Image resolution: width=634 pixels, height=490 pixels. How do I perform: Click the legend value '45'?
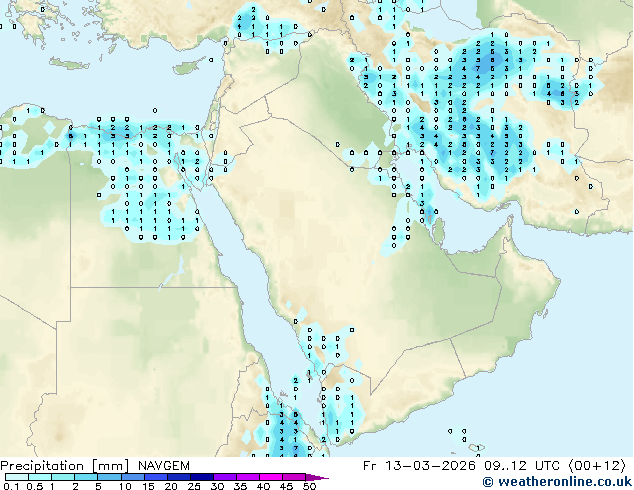pyautogui.click(x=286, y=486)
